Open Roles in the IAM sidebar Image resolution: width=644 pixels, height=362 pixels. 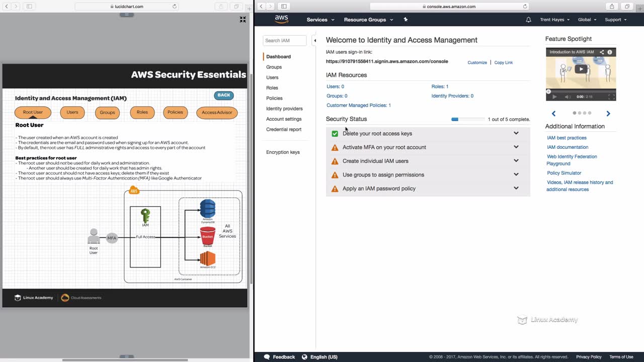272,88
